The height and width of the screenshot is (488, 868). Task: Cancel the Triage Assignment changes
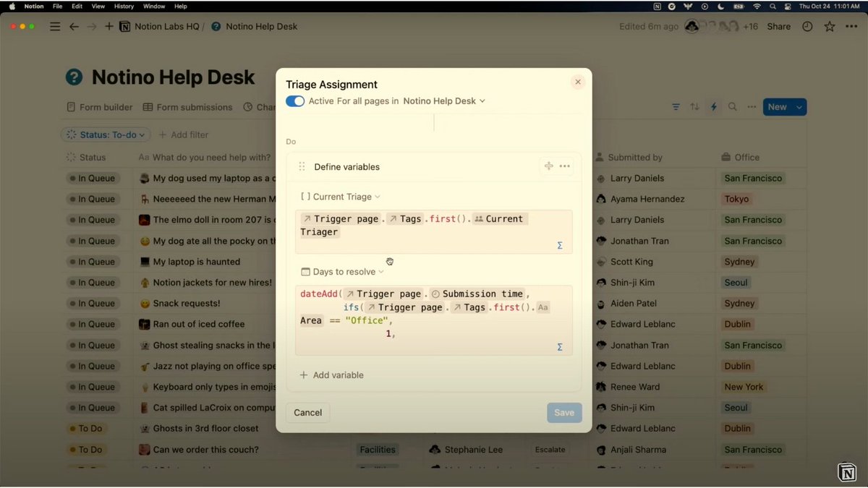[307, 412]
